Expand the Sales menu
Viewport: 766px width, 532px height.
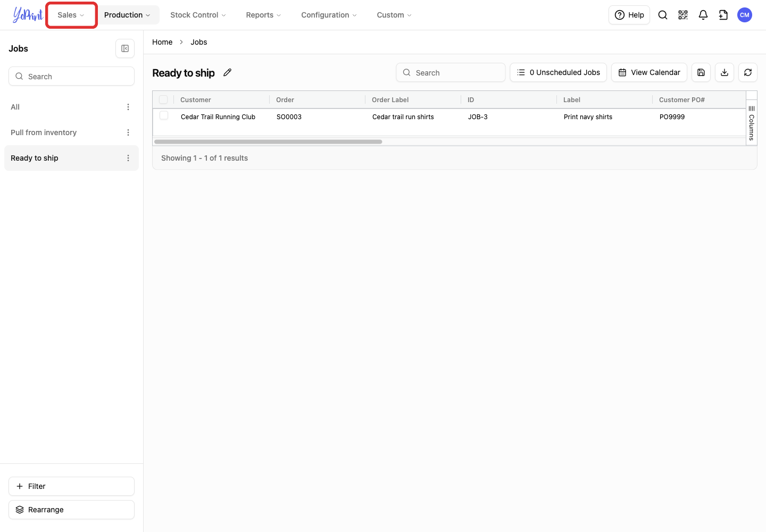click(71, 15)
